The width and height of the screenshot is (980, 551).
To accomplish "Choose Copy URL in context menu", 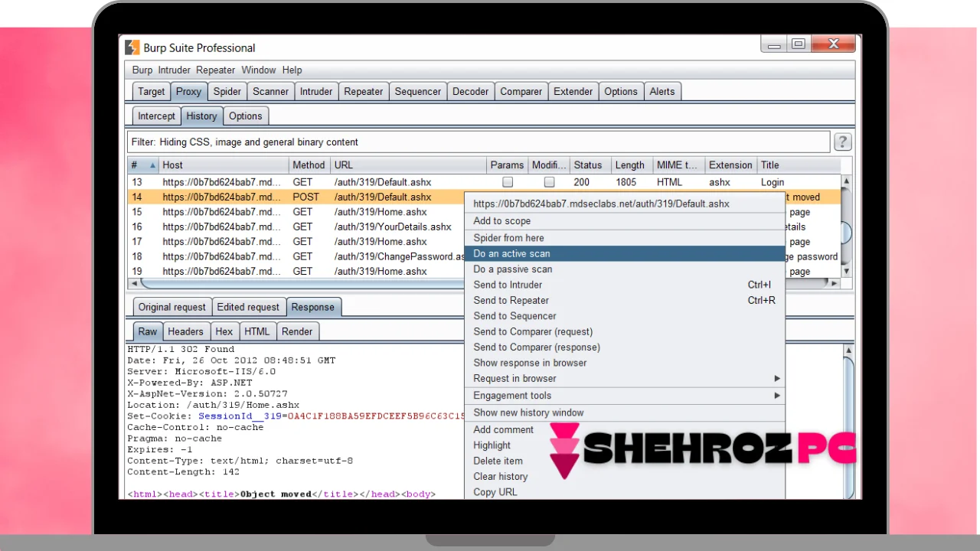I will pos(625,491).
